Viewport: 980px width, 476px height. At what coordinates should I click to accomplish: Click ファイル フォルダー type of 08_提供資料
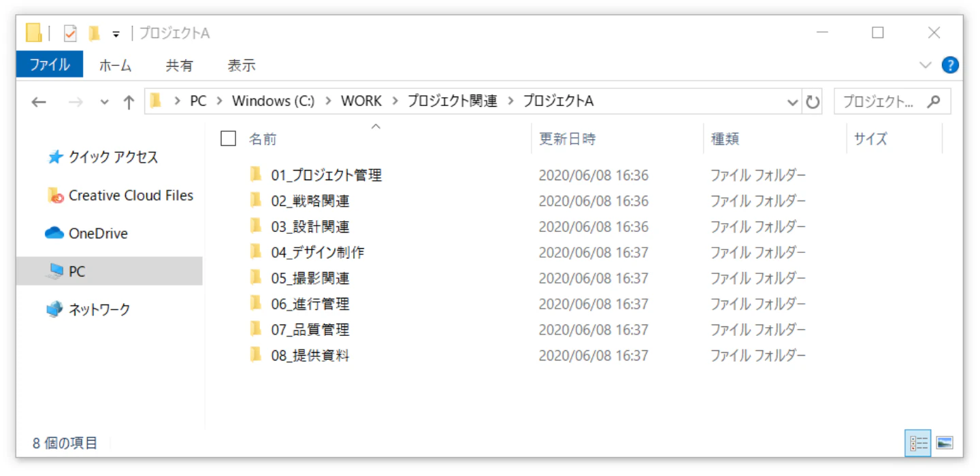[758, 356]
